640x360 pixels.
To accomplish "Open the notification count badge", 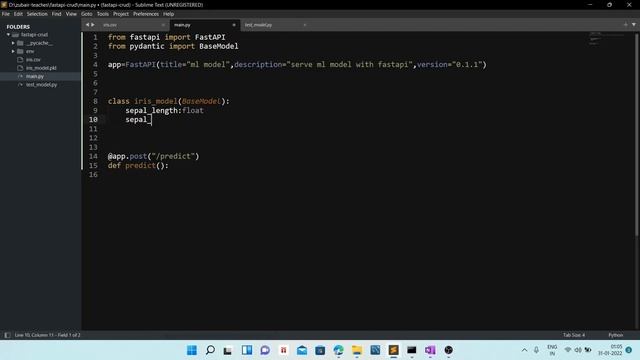I will click(x=629, y=350).
